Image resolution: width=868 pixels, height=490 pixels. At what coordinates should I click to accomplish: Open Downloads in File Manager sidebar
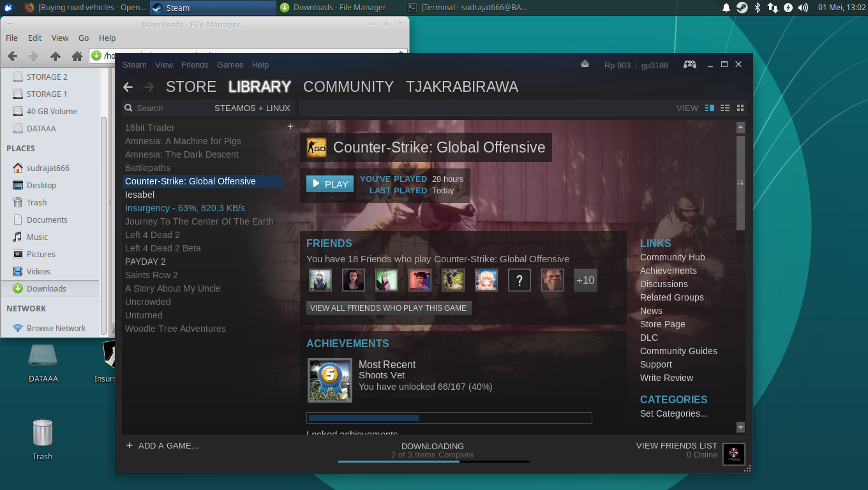coord(51,288)
